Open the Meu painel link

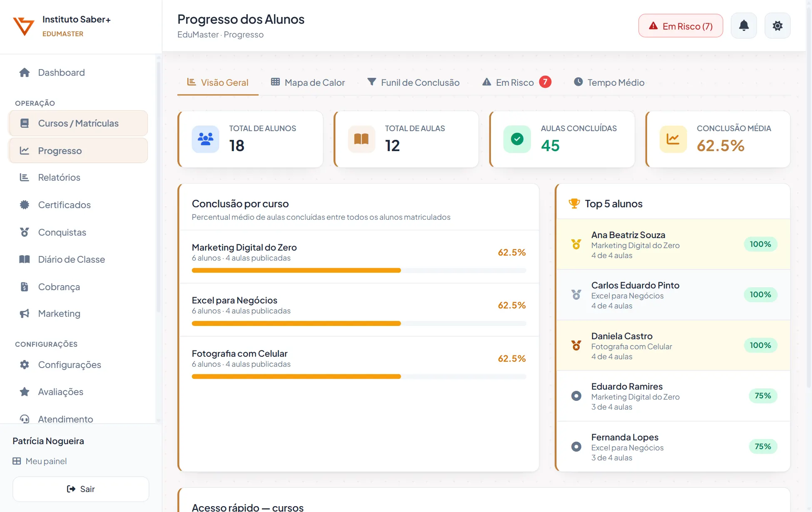click(x=40, y=461)
